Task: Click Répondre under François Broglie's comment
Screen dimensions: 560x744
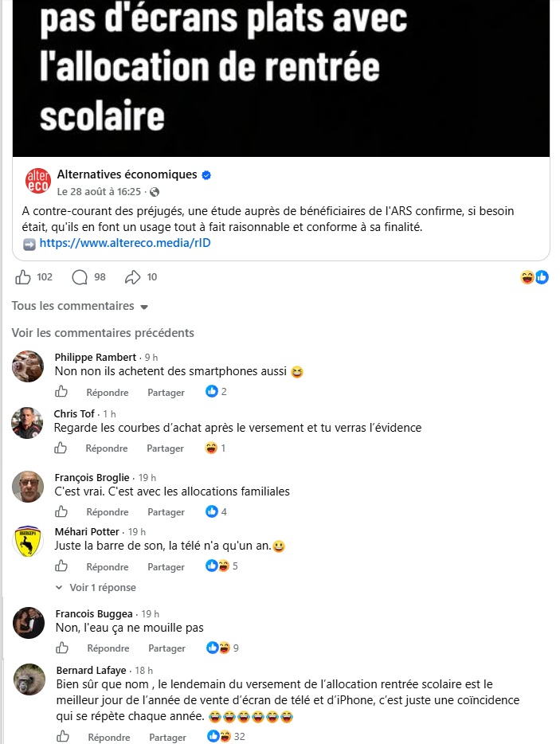Action: [108, 512]
